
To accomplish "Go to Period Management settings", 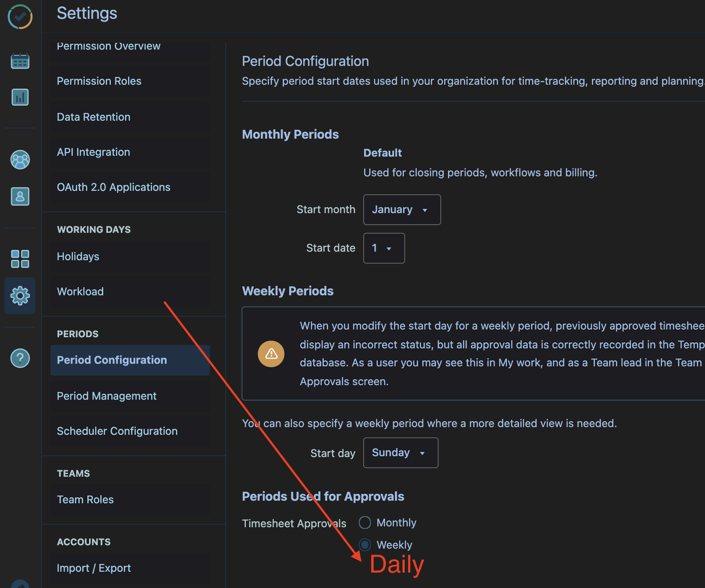I will coord(107,396).
